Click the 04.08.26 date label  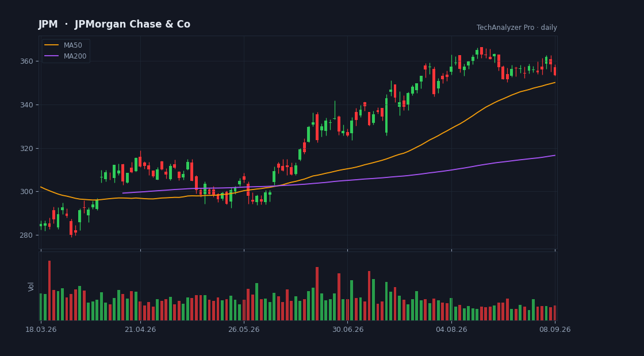coord(451,330)
